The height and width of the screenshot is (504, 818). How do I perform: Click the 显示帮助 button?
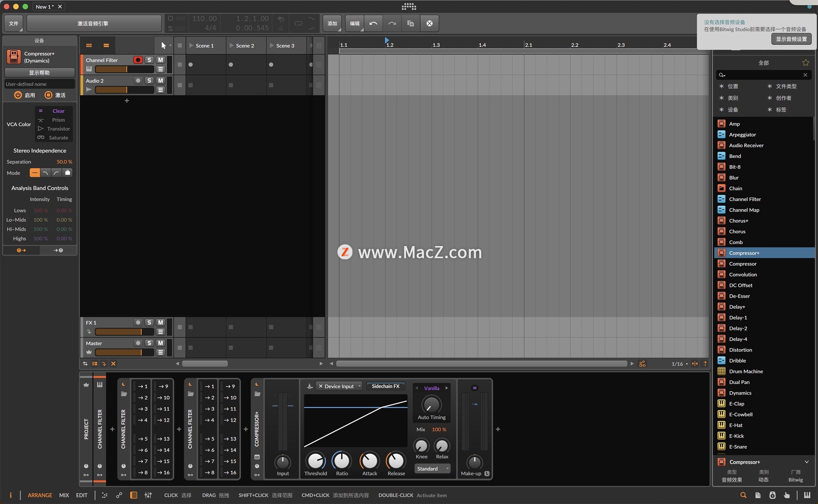click(x=39, y=73)
